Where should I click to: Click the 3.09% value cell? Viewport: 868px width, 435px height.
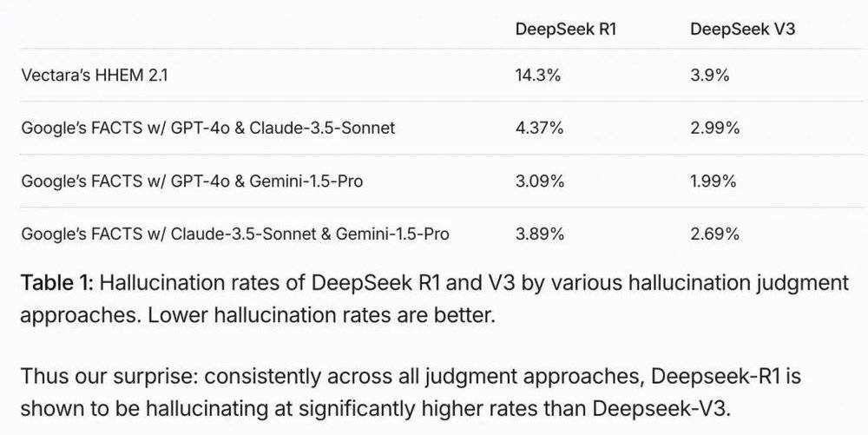(x=540, y=181)
